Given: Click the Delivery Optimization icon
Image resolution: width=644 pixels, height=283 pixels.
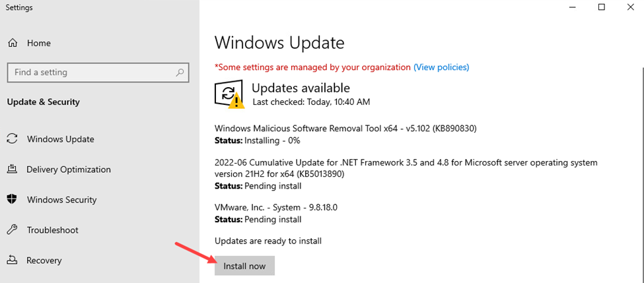Looking at the screenshot, I should (x=13, y=169).
